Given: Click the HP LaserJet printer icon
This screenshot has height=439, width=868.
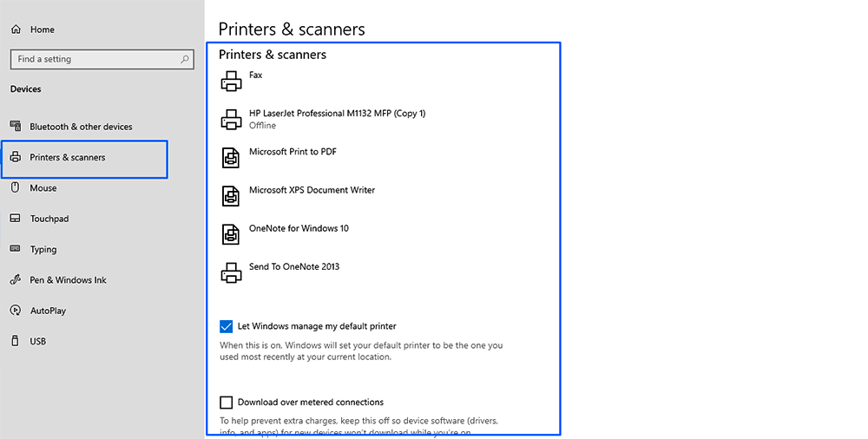Looking at the screenshot, I should [232, 120].
